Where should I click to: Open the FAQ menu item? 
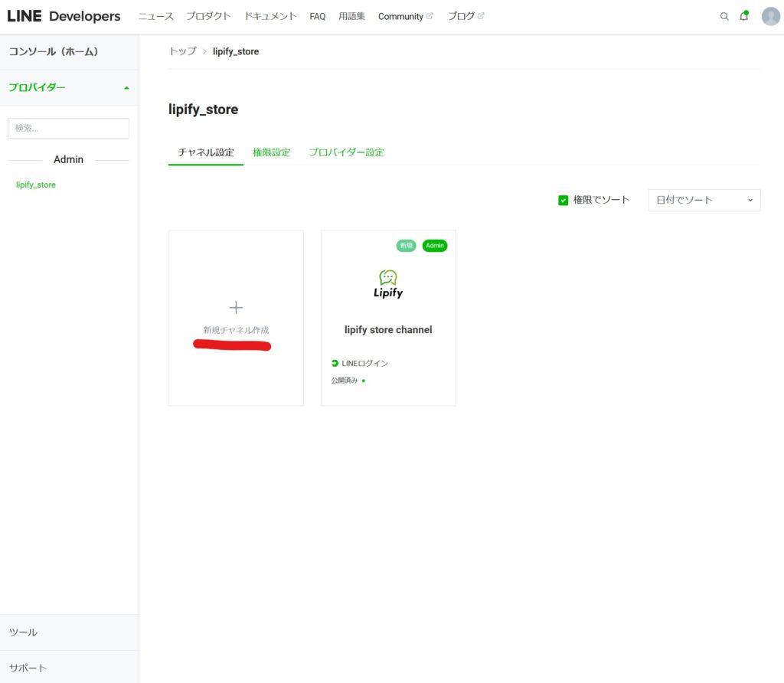318,17
